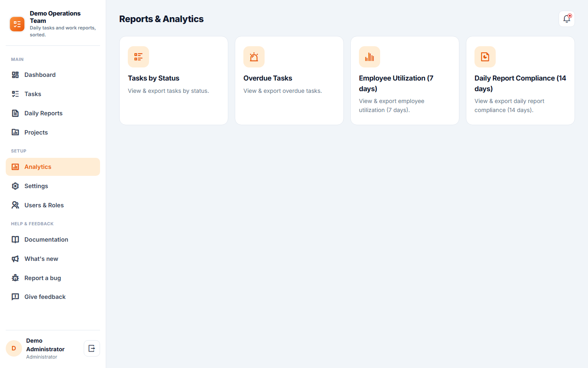Go to Tasks in the sidebar

pyautogui.click(x=53, y=94)
